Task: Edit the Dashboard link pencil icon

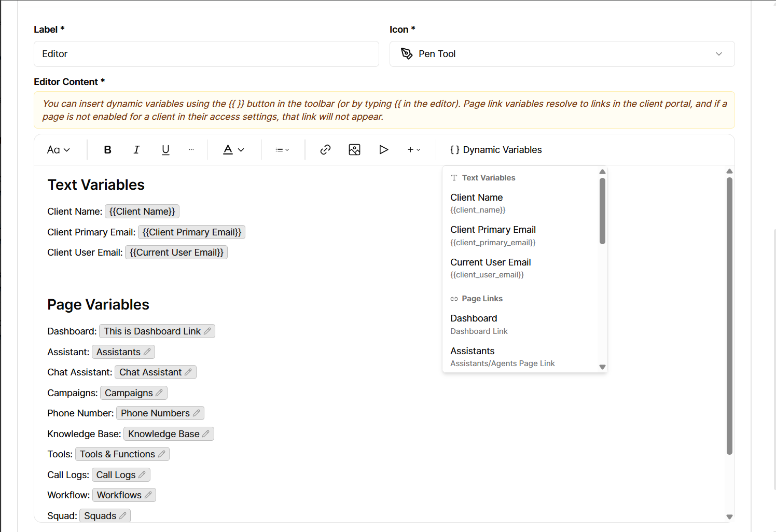Action: pos(207,331)
